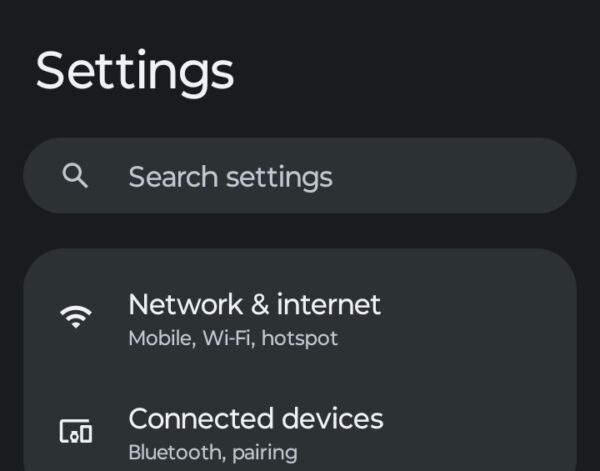This screenshot has height=471, width=600.
Task: Tap the "Connected devices" label
Action: pos(256,417)
